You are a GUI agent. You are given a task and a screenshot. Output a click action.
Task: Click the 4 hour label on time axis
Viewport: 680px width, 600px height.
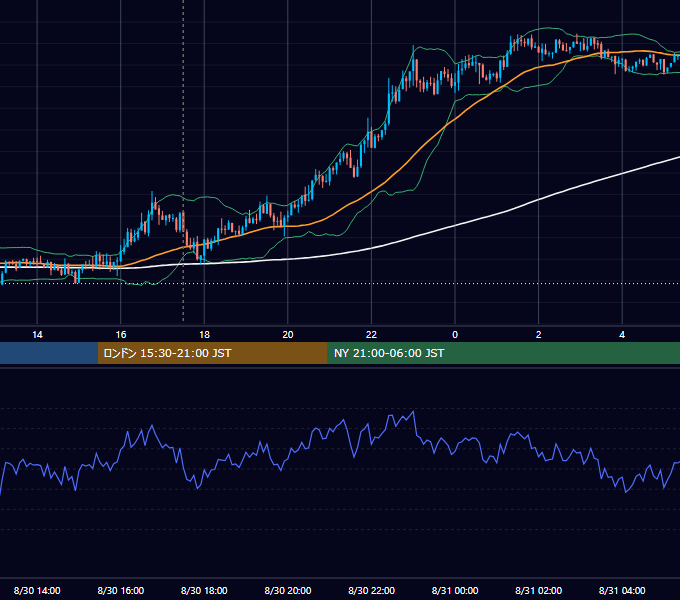[x=622, y=335]
